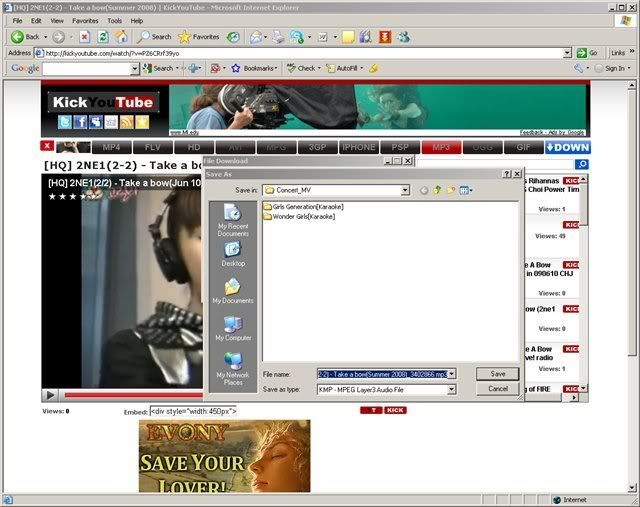Click the Create New Folder icon
This screenshot has height=507, width=640.
(451, 190)
